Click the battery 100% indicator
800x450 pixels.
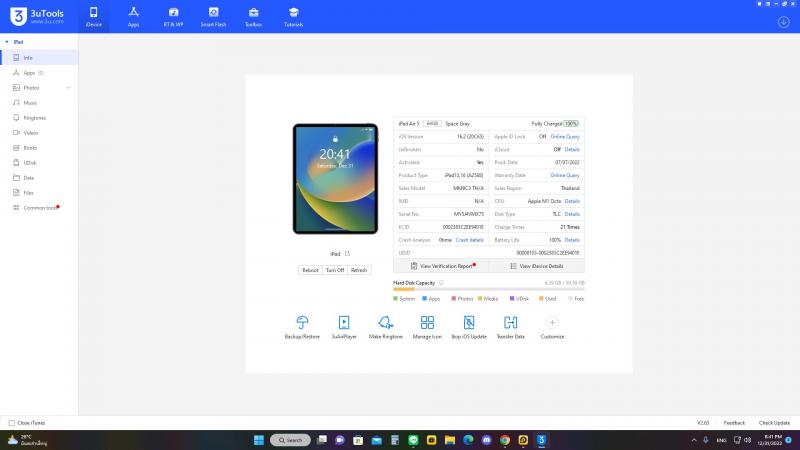tap(571, 123)
